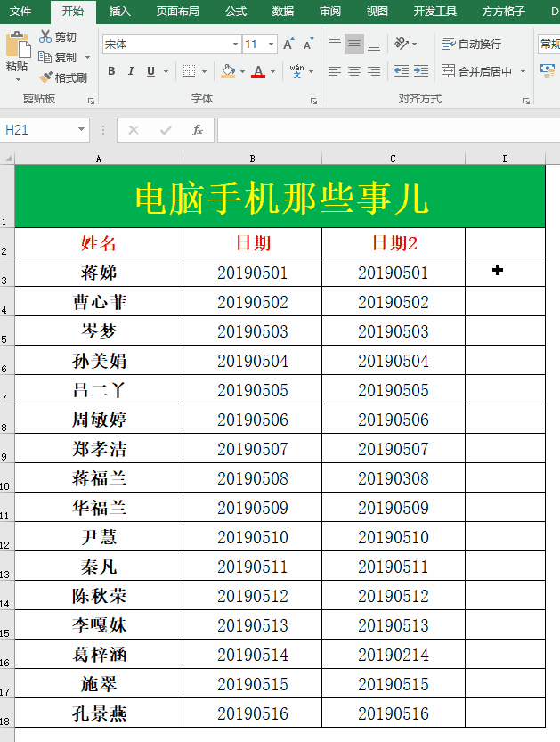The width and height of the screenshot is (560, 742).
Task: Open the font size dropdown
Action: [x=271, y=45]
